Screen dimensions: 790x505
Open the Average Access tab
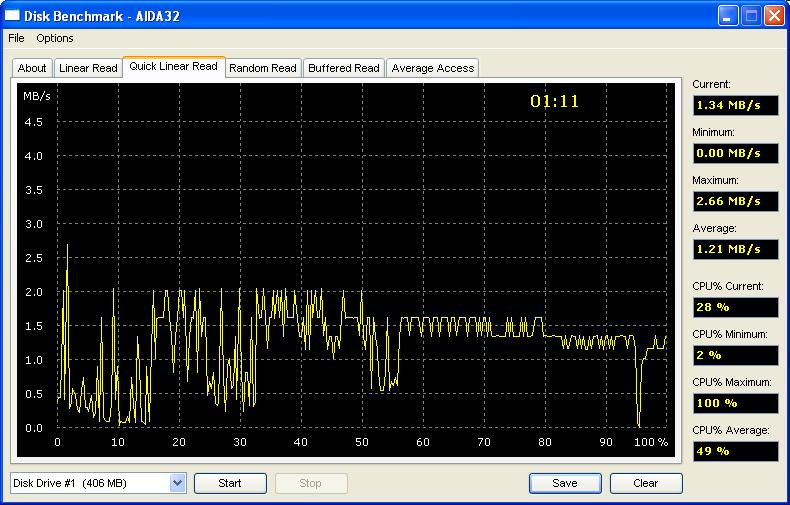tap(433, 68)
